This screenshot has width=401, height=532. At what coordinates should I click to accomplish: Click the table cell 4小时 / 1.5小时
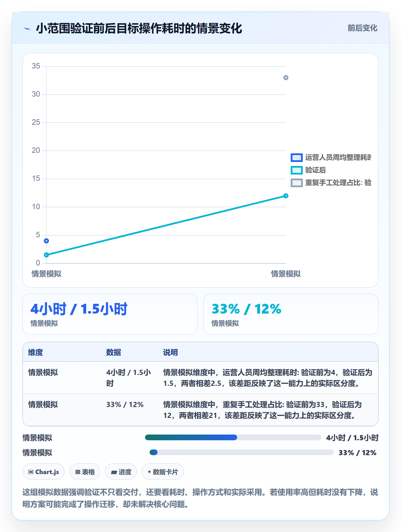pos(129,378)
